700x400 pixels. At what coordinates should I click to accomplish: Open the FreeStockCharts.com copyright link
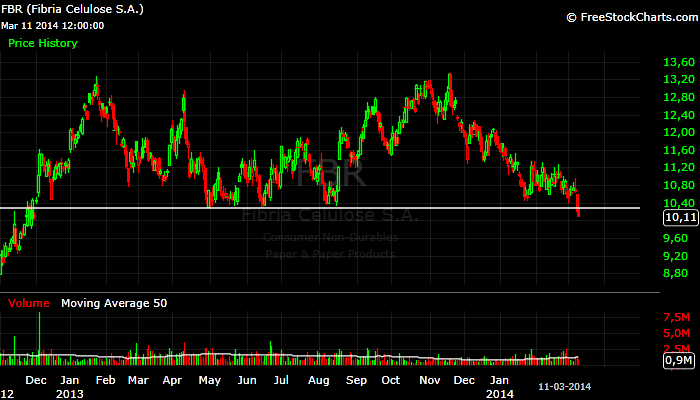click(x=632, y=17)
